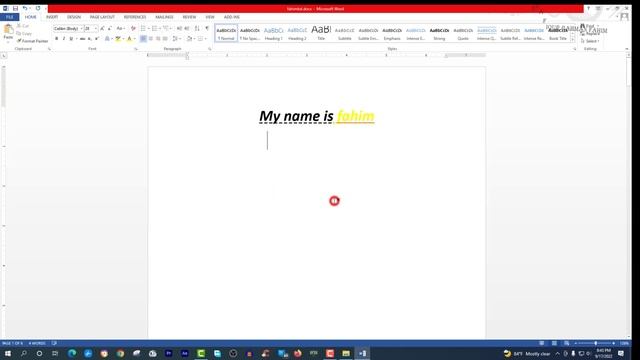The image size is (640, 360).
Task: Justify the paragraph text
Action: pyautogui.click(x=165, y=39)
